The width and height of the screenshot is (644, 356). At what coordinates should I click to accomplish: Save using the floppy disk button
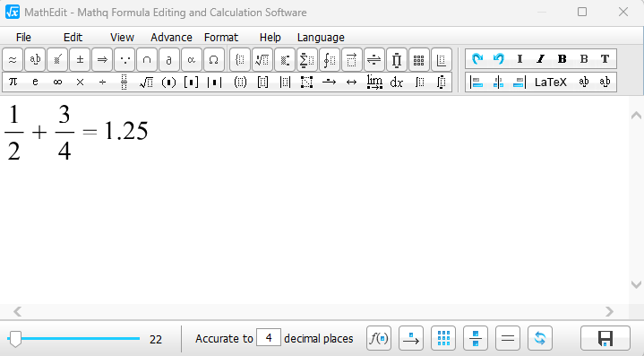[x=605, y=339]
